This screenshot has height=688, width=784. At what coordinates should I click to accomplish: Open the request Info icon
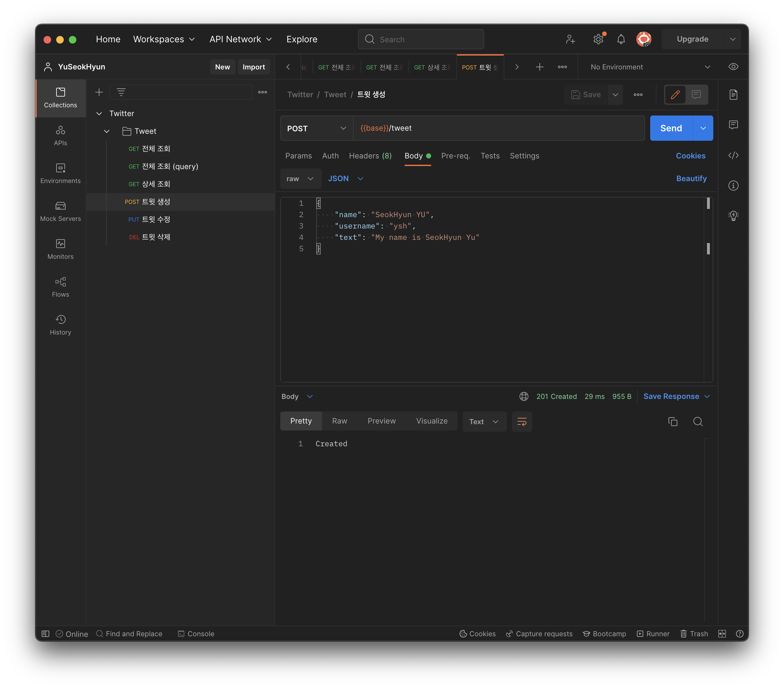[x=733, y=186]
